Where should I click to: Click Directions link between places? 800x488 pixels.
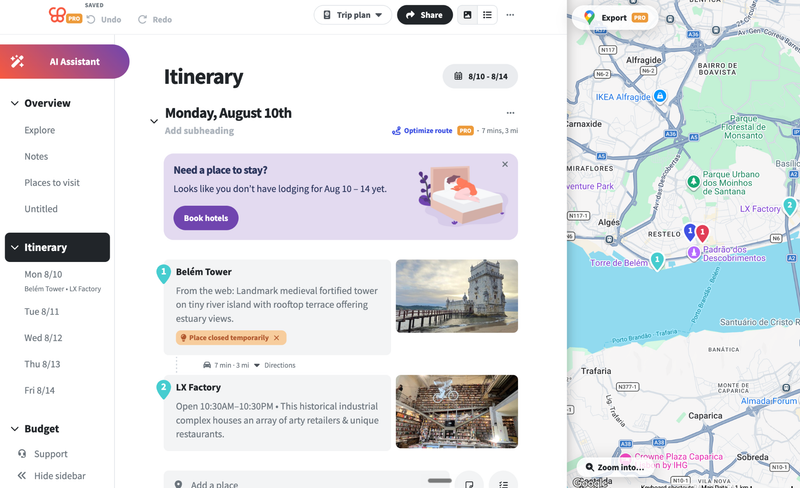point(280,365)
